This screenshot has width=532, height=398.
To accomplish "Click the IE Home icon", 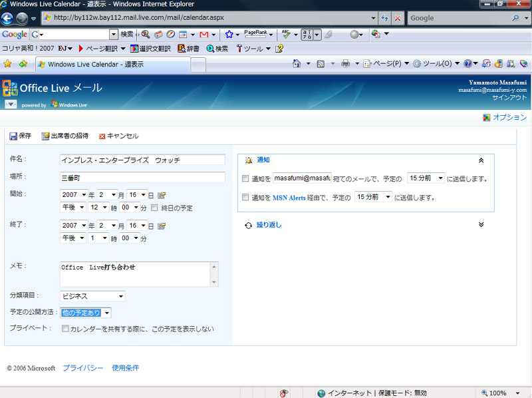I will (x=297, y=63).
